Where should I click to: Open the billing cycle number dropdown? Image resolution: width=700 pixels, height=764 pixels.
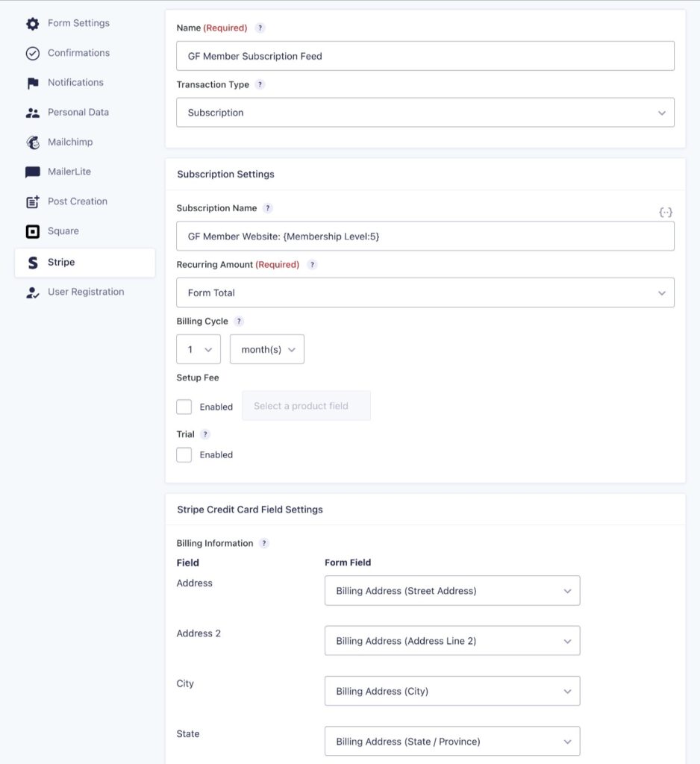199,349
